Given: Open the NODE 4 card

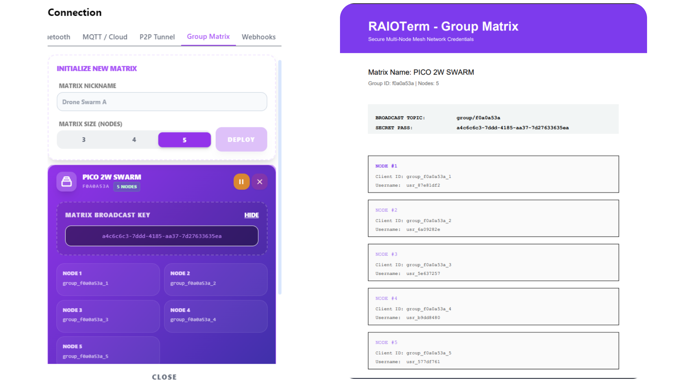Looking at the screenshot, I should point(216,316).
